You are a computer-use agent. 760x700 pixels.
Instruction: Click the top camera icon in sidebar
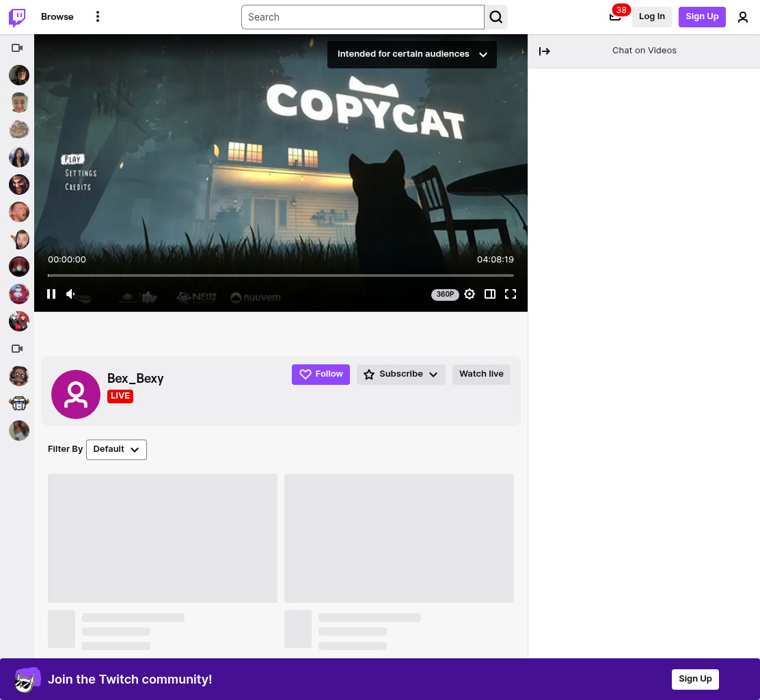pos(18,47)
